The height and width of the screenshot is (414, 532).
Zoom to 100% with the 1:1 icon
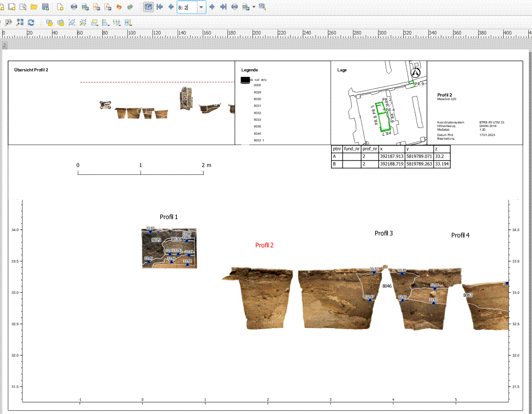point(9,22)
